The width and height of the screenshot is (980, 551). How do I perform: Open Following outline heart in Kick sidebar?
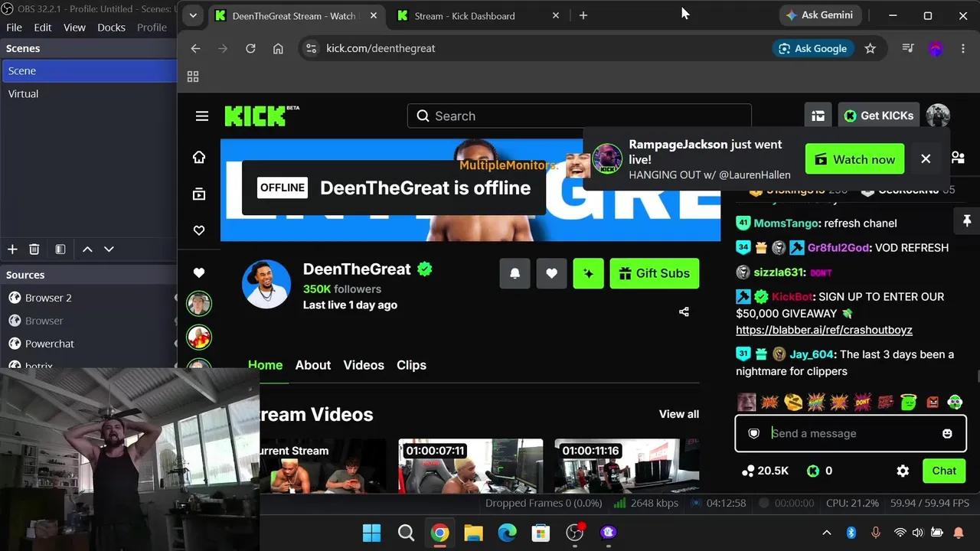[x=199, y=230]
